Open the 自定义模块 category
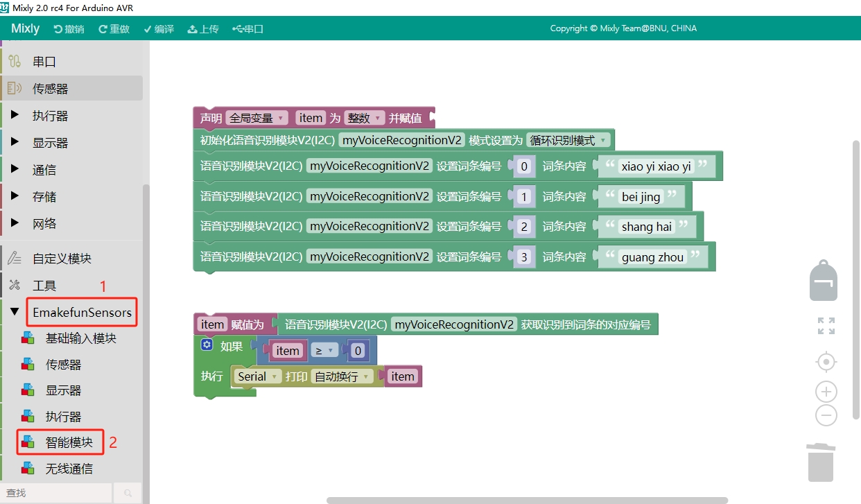Viewport: 861px width, 504px height. coord(71,259)
